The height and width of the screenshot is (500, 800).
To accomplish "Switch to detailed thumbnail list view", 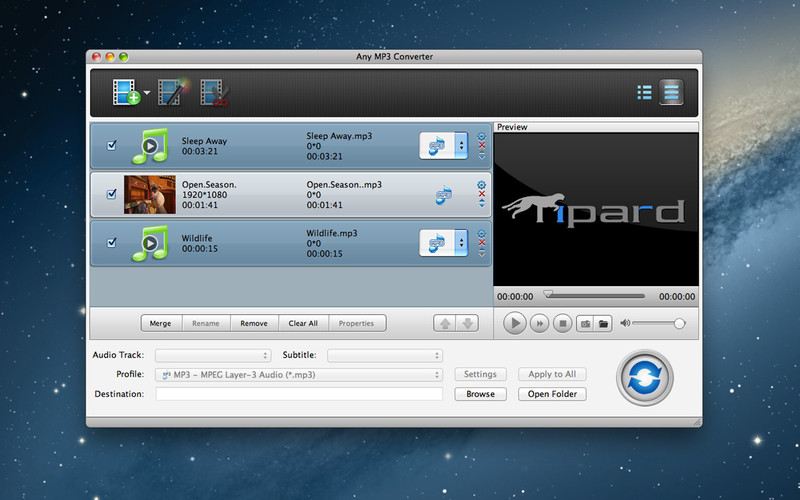I will click(x=671, y=92).
